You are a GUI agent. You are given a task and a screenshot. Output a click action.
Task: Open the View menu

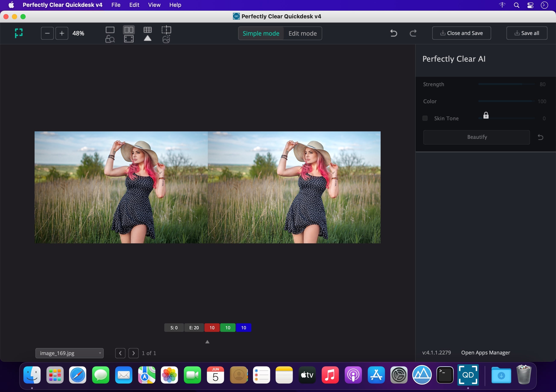pyautogui.click(x=154, y=5)
